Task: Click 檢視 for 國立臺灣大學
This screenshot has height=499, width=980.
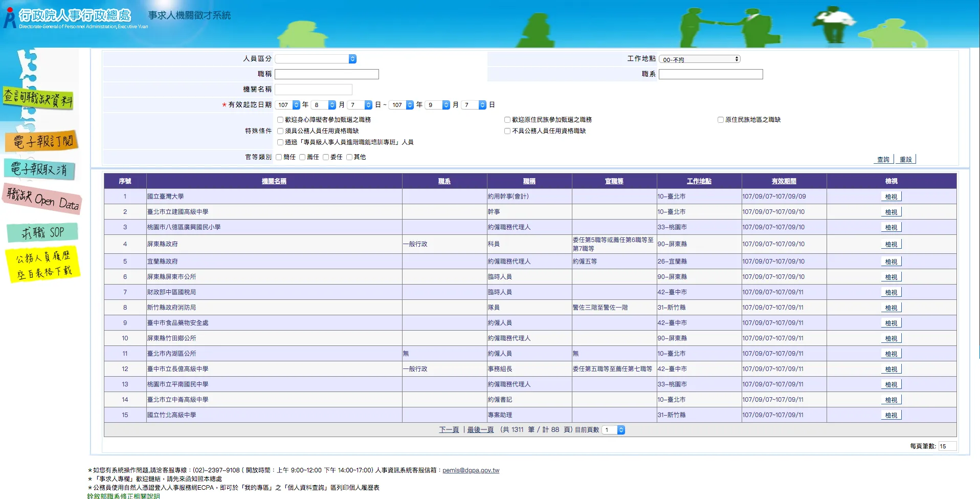Action: (891, 196)
